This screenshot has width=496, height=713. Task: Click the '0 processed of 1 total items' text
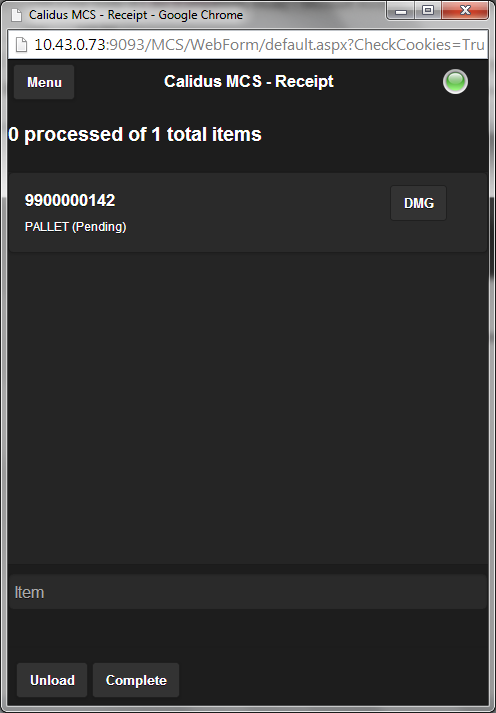[135, 134]
